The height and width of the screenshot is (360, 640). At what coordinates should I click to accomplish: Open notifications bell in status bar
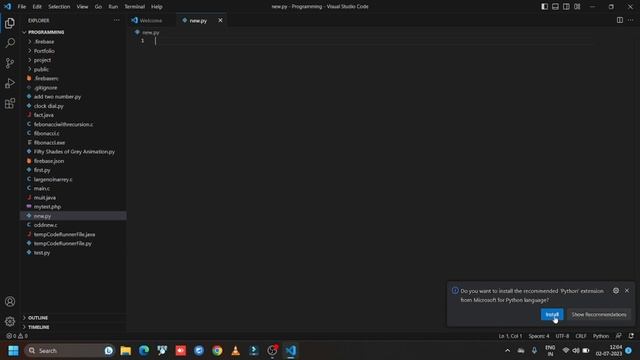point(631,336)
